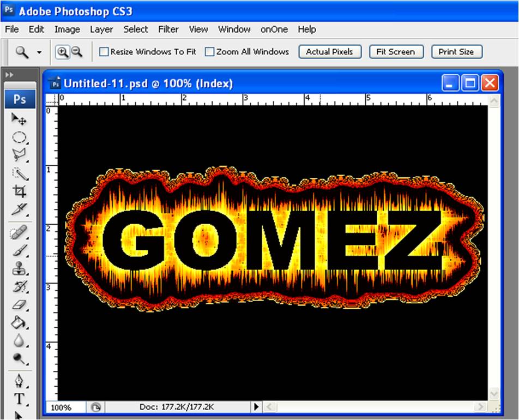This screenshot has height=420, width=519.
Task: Open the status bar info arrow menu
Action: click(256, 407)
